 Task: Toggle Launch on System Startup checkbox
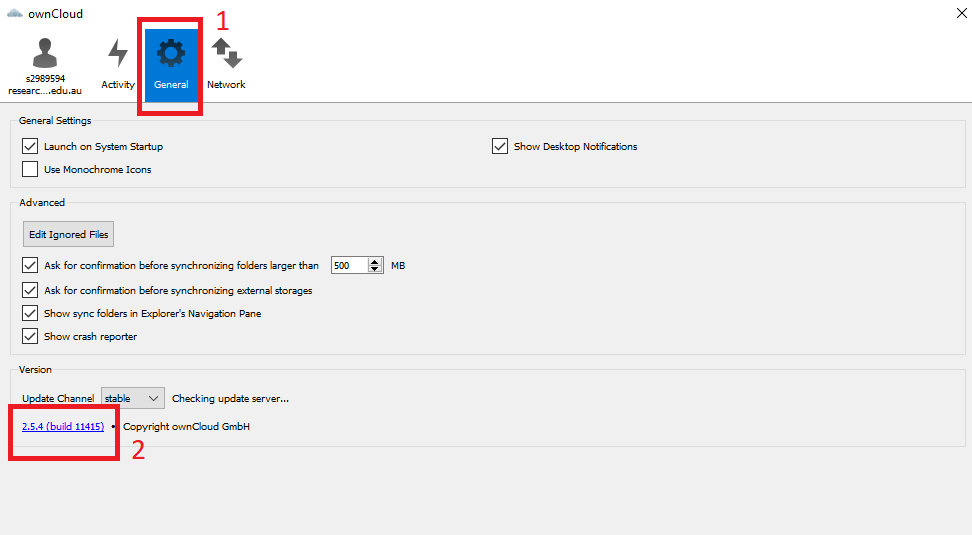30,146
